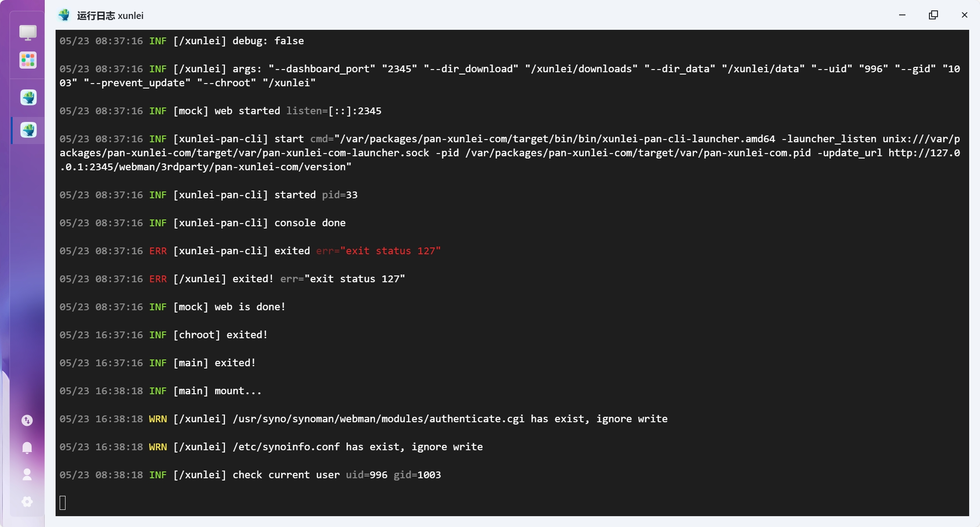
Task: Click the 'web started listen=[::]:2345' log line
Action: coord(220,111)
